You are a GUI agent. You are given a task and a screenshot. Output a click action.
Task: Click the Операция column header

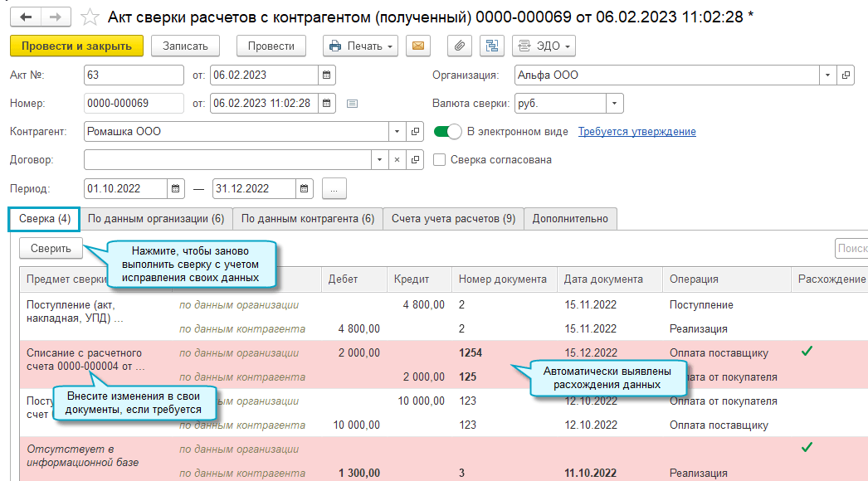click(727, 279)
